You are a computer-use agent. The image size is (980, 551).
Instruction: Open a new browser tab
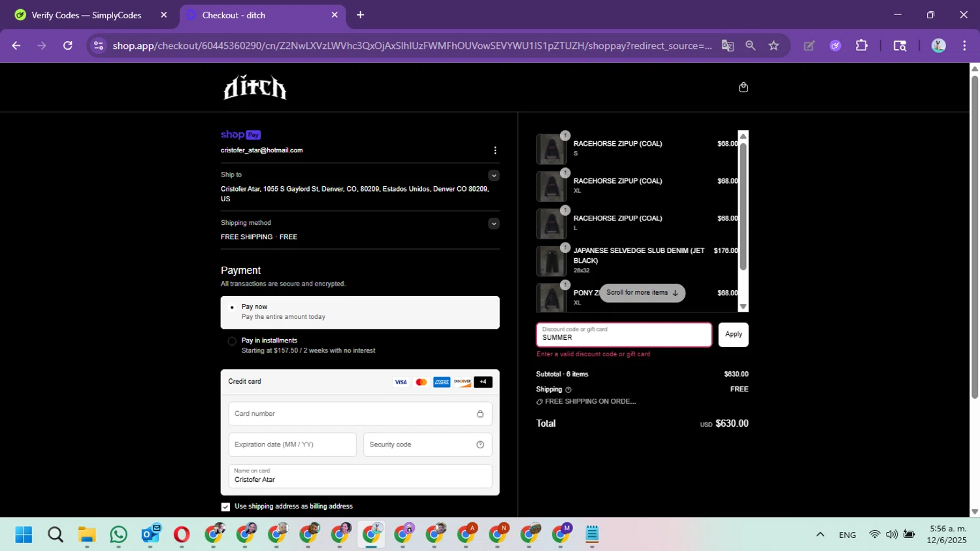(x=360, y=15)
